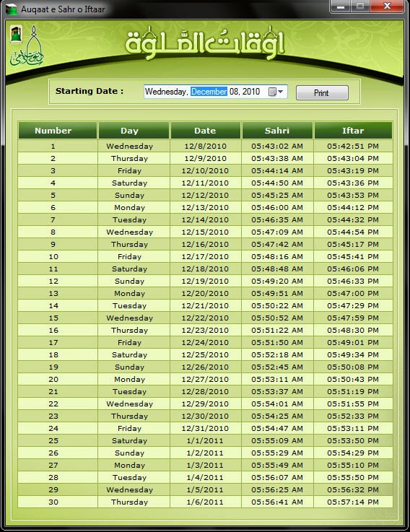Select the date cell 12/29/2010
Screen dimensions: 410x532
[205, 404]
